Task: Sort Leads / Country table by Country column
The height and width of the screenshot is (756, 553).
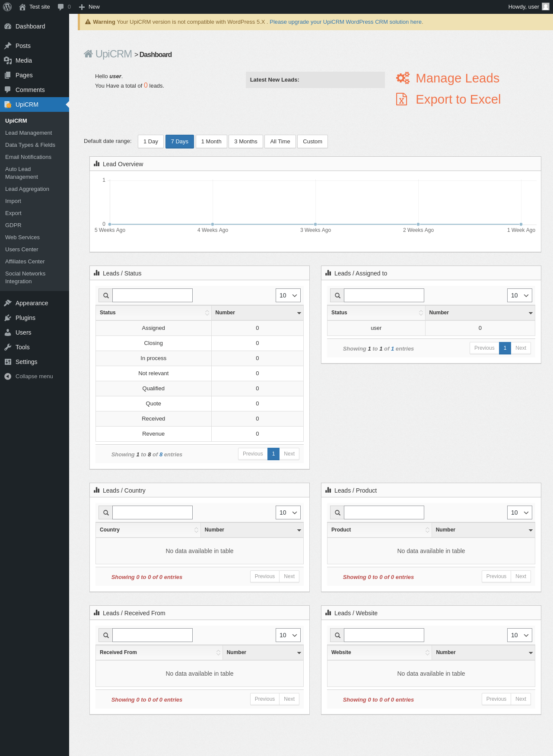Action: [x=148, y=530]
